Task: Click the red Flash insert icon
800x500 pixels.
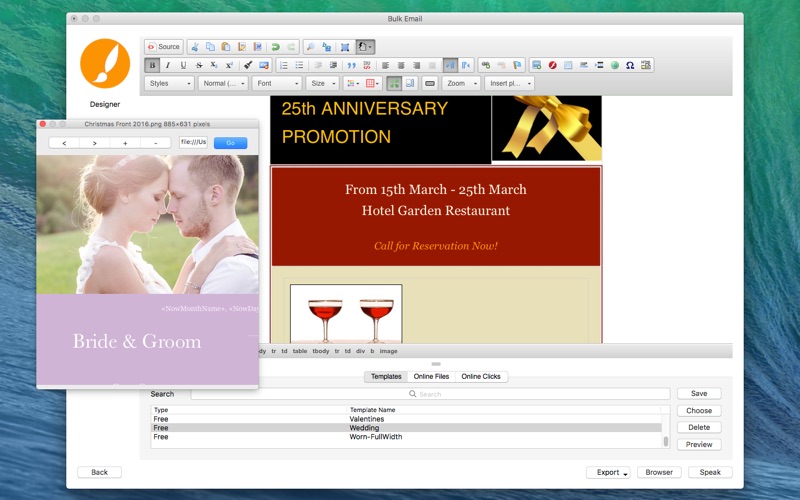Action: [552, 65]
